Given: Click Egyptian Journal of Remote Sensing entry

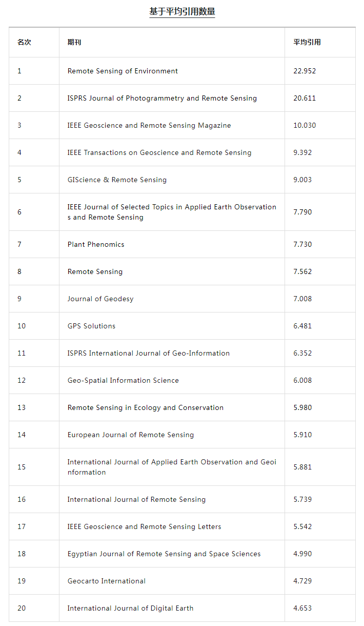Looking at the screenshot, I should [164, 554].
